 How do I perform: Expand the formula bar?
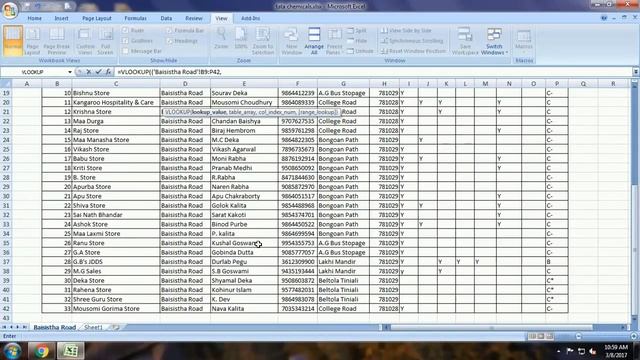coord(636,72)
